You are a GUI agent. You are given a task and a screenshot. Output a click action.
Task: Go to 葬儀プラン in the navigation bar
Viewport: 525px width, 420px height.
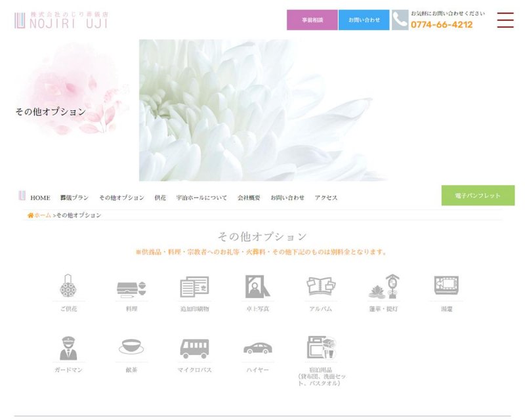pyautogui.click(x=74, y=198)
